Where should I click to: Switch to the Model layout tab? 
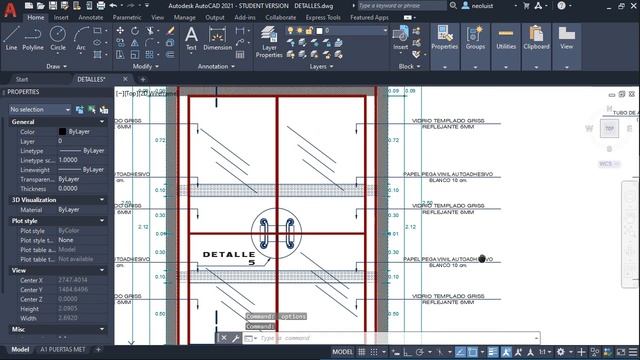(20, 349)
